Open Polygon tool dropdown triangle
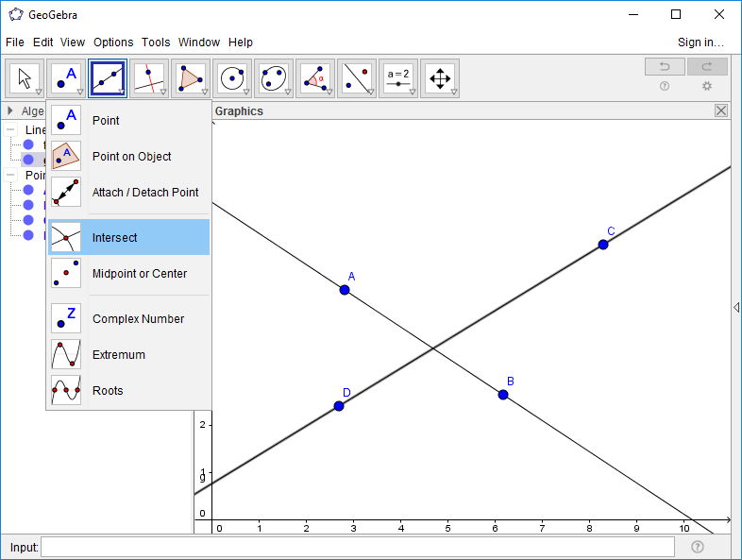This screenshot has height=560, width=742. tap(205, 92)
